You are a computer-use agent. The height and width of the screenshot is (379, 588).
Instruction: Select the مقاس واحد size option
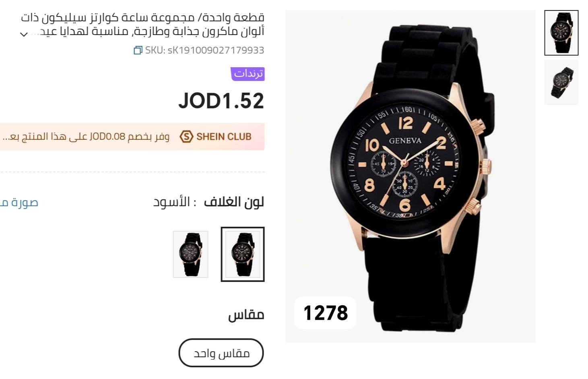[x=221, y=353]
